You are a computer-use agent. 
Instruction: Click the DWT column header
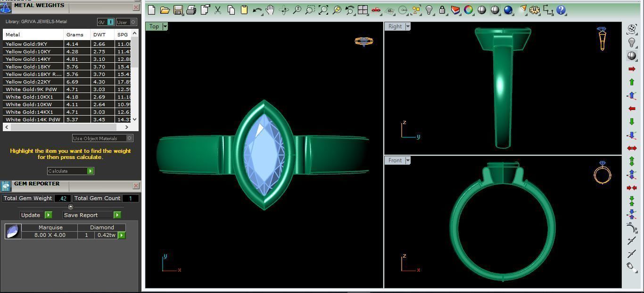tap(102, 34)
